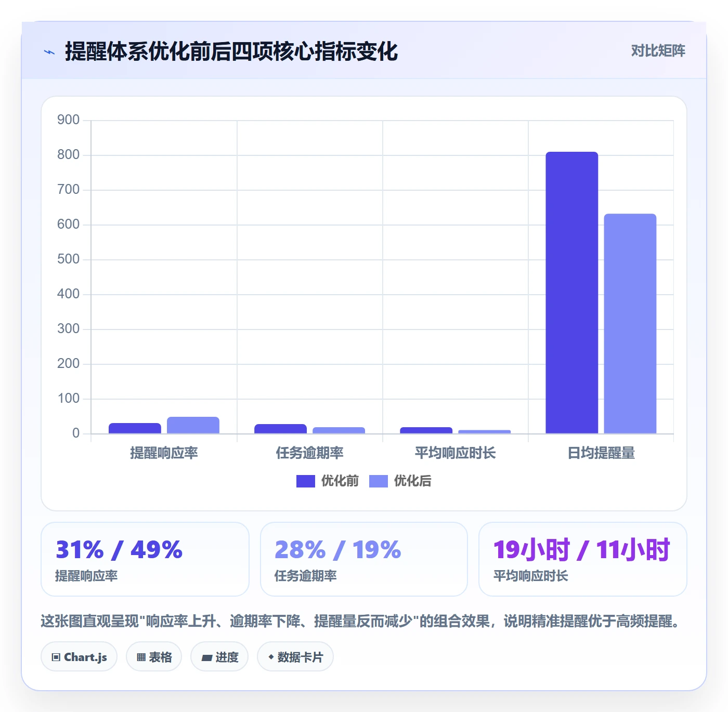Click the 优化前 bar for 任务逾期率
Image resolution: width=728 pixels, height=712 pixels.
(280, 429)
